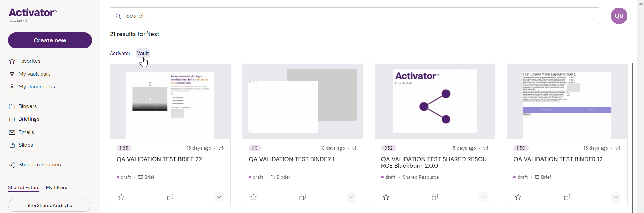
Task: Star the TEST SHARED RESOURCE Blackburn card
Action: coord(386,197)
